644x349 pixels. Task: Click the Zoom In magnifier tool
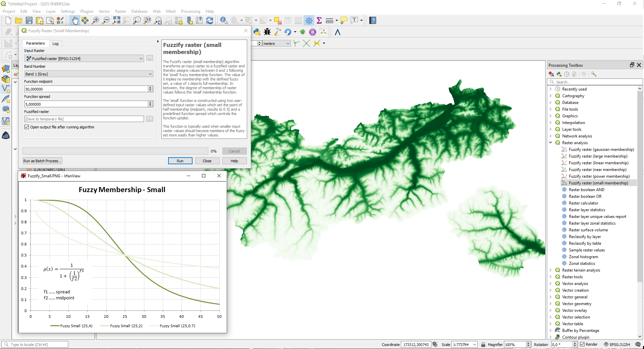[x=95, y=20]
